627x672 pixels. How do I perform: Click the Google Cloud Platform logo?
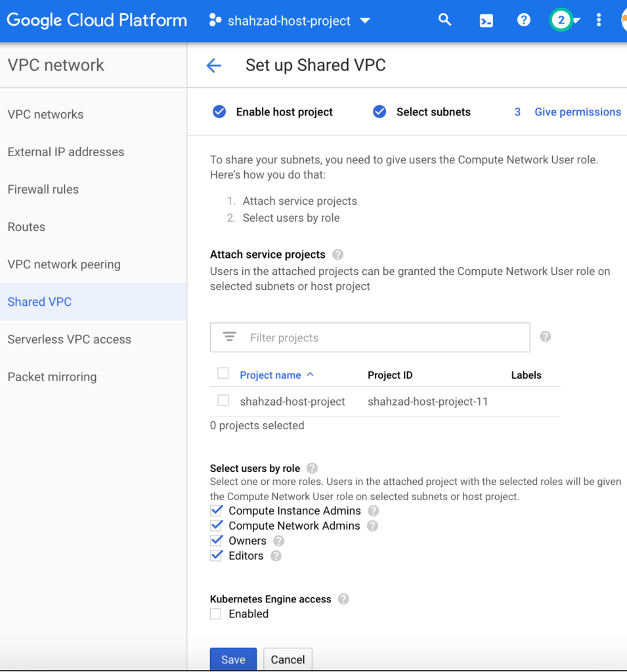[x=97, y=20]
